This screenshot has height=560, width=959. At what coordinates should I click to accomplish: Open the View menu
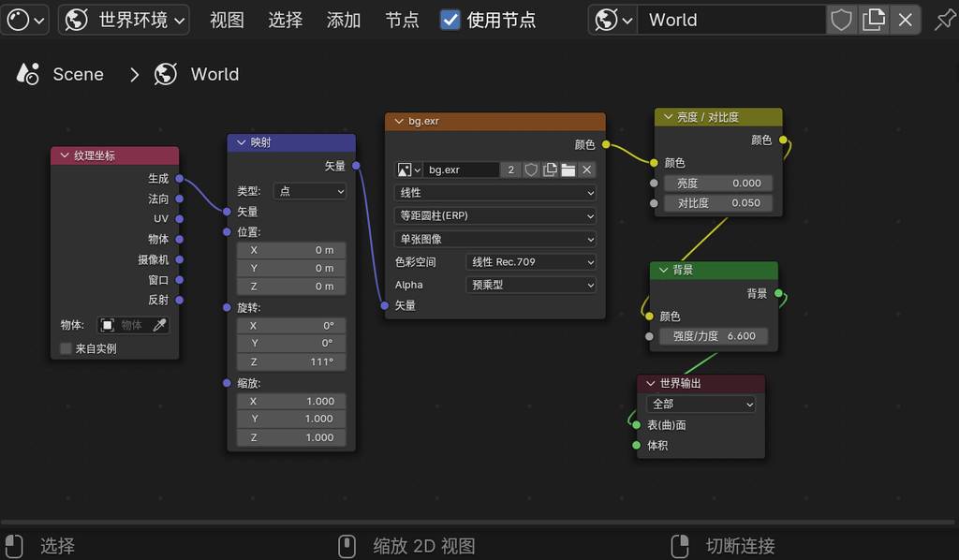point(227,20)
